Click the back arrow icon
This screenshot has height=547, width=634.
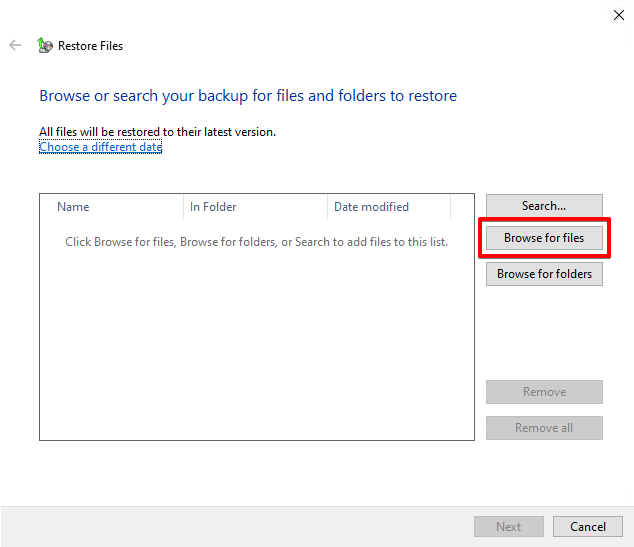pyautogui.click(x=15, y=45)
